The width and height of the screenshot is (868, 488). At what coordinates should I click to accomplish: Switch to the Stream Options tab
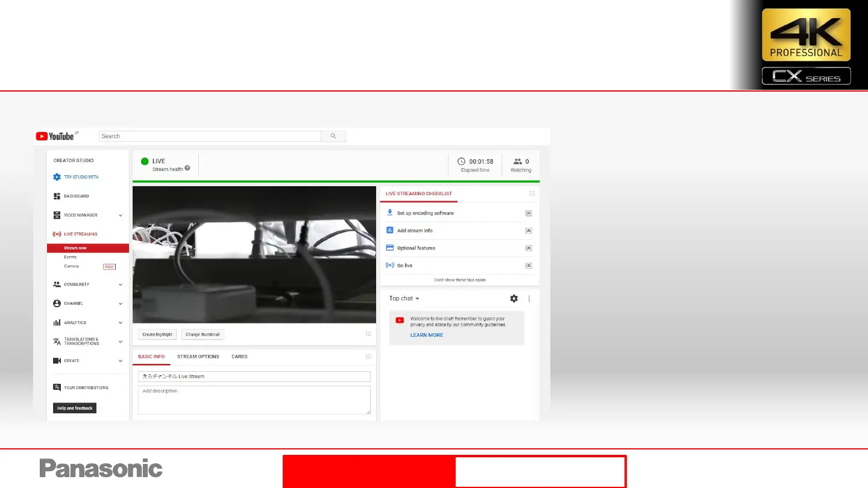point(198,357)
